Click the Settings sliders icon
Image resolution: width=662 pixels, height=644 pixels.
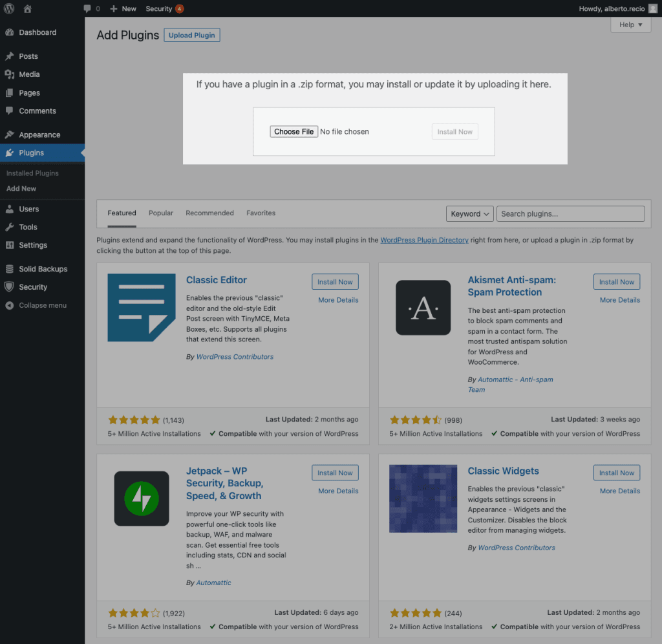coord(9,245)
